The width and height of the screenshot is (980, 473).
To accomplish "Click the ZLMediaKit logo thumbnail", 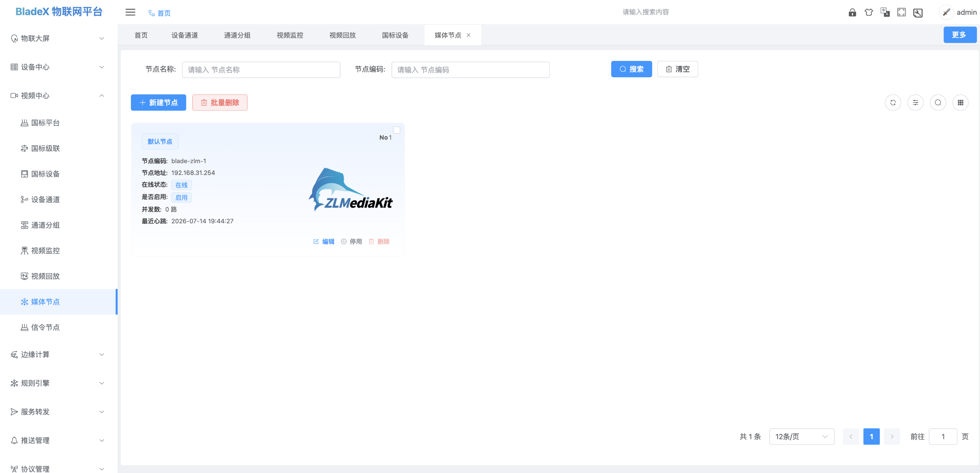I will click(x=351, y=190).
